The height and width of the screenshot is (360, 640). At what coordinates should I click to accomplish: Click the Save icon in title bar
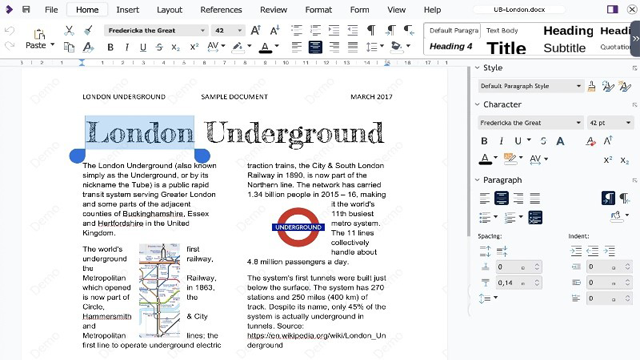click(x=26, y=9)
